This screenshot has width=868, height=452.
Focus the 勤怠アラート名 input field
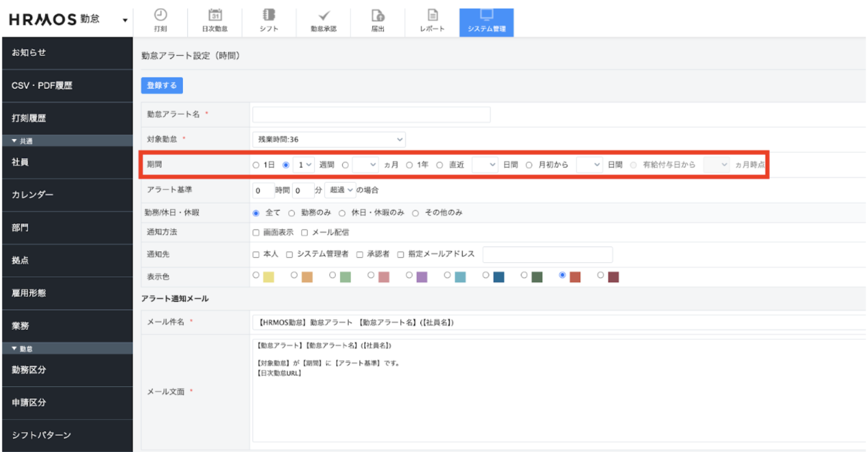(x=371, y=114)
